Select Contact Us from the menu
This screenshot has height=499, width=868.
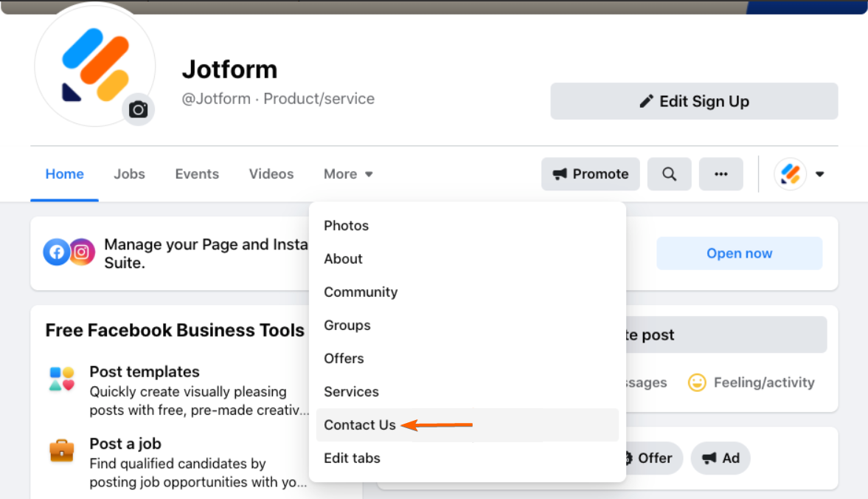tap(360, 425)
